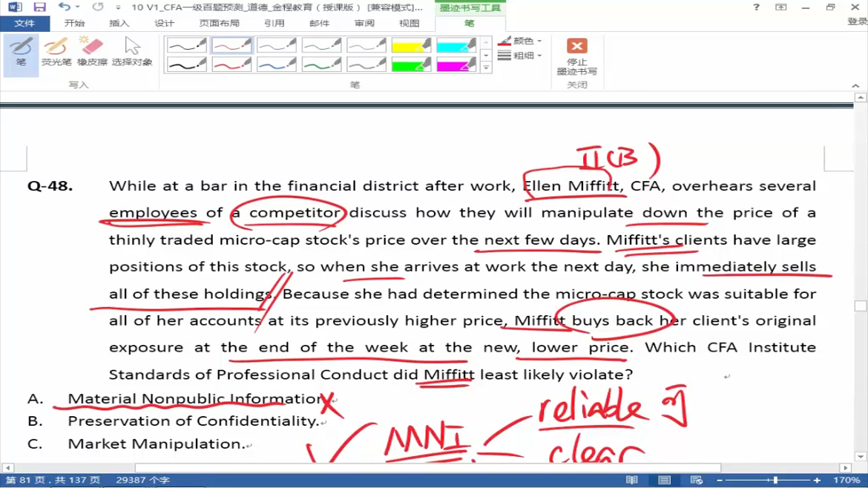The height and width of the screenshot is (488, 868).
Task: Open the 粗细 pen thickness dropdown
Action: coord(520,56)
